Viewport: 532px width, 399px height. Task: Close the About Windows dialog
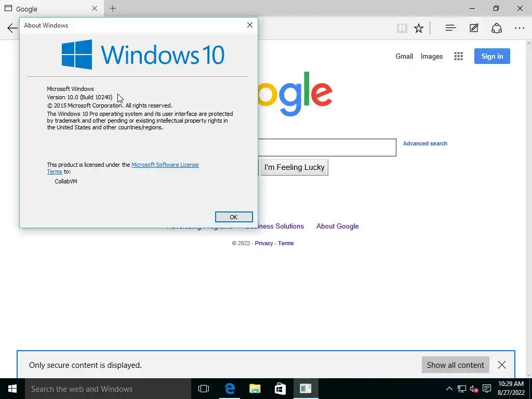[250, 25]
